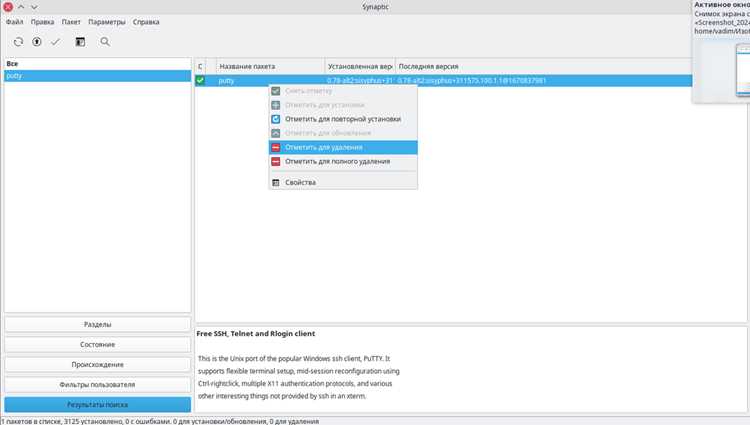This screenshot has width=750, height=425.
Task: Click the Search magnifier toolbar icon
Action: (x=105, y=42)
